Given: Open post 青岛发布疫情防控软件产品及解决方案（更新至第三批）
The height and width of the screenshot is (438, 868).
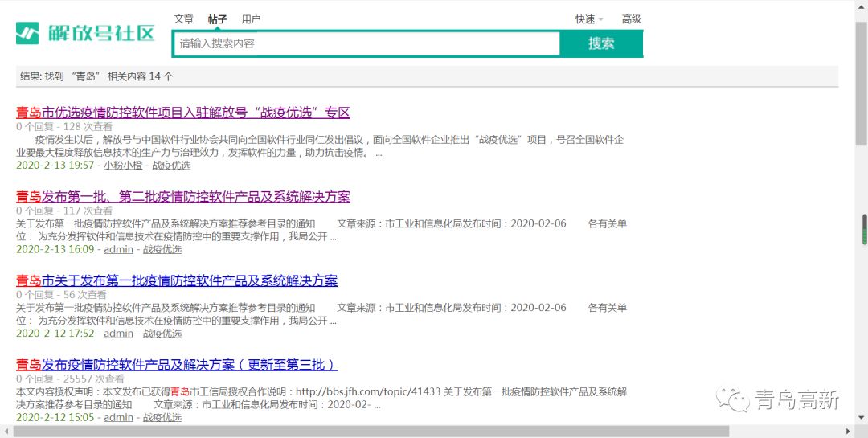Looking at the screenshot, I should pos(177,365).
